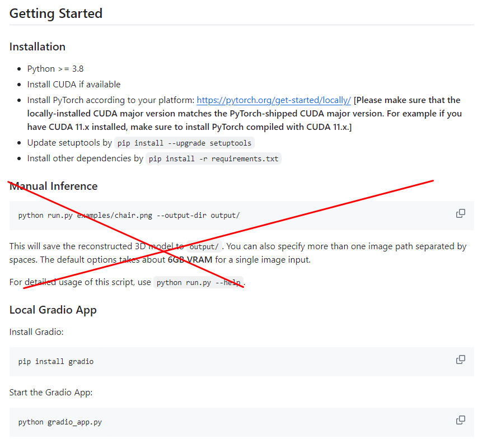The height and width of the screenshot is (448, 487).
Task: Click the Manual Inference heading
Action: click(54, 186)
